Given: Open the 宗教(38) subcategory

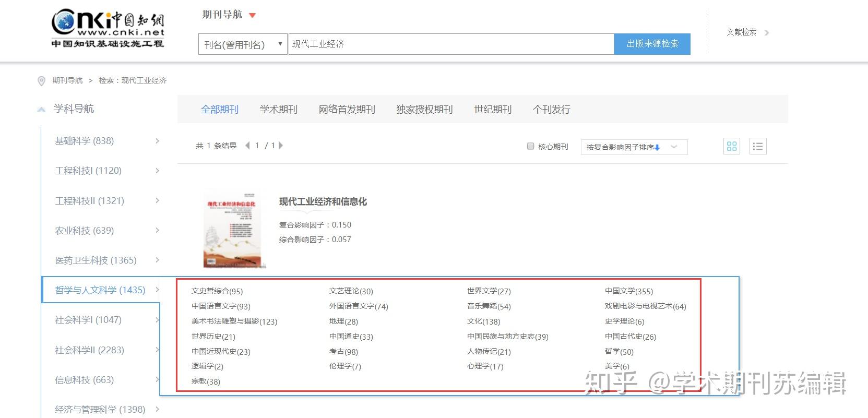Looking at the screenshot, I should pyautogui.click(x=206, y=381).
